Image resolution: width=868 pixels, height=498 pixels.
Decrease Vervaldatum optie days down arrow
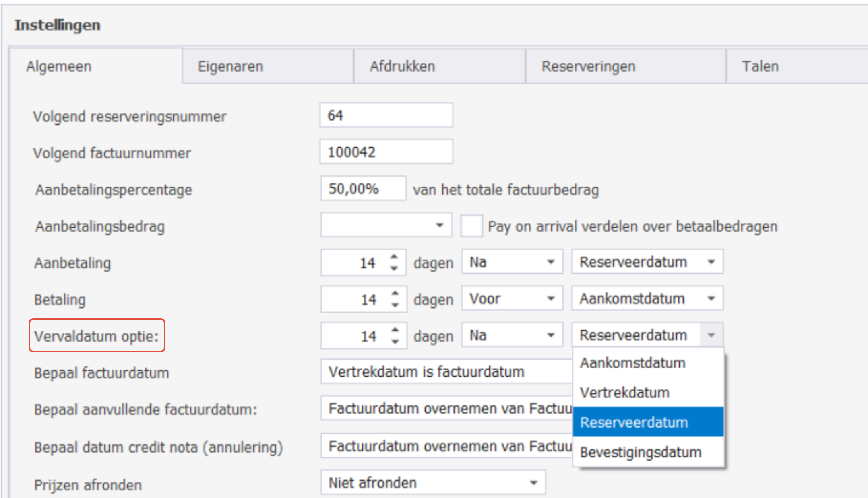point(395,342)
